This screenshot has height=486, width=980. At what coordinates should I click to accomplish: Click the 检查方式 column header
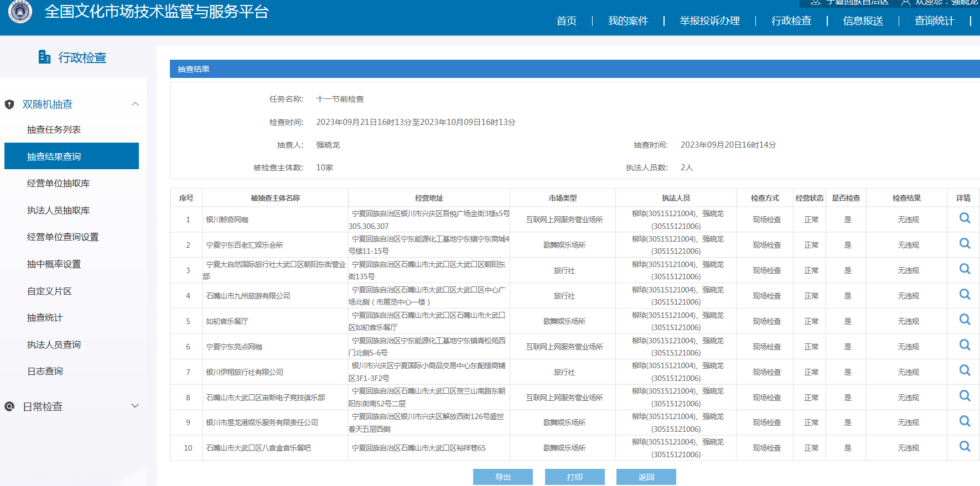(x=765, y=198)
